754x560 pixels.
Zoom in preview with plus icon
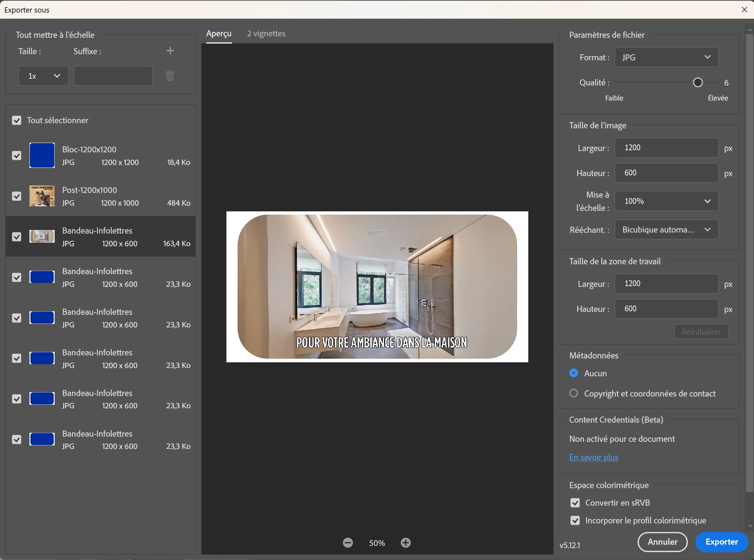(x=405, y=543)
